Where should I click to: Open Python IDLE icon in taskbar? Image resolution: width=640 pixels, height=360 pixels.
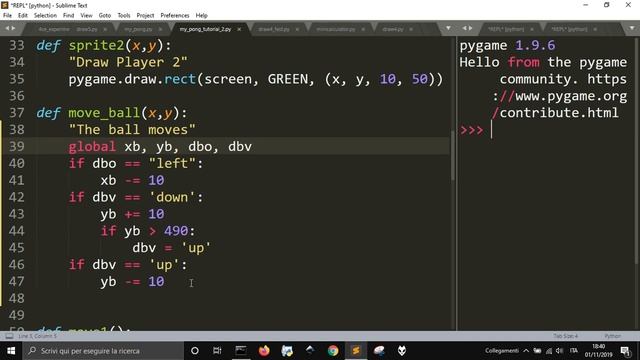coord(287,351)
